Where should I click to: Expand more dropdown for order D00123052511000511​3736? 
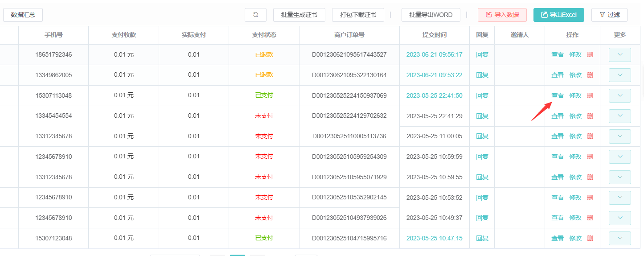tap(620, 136)
